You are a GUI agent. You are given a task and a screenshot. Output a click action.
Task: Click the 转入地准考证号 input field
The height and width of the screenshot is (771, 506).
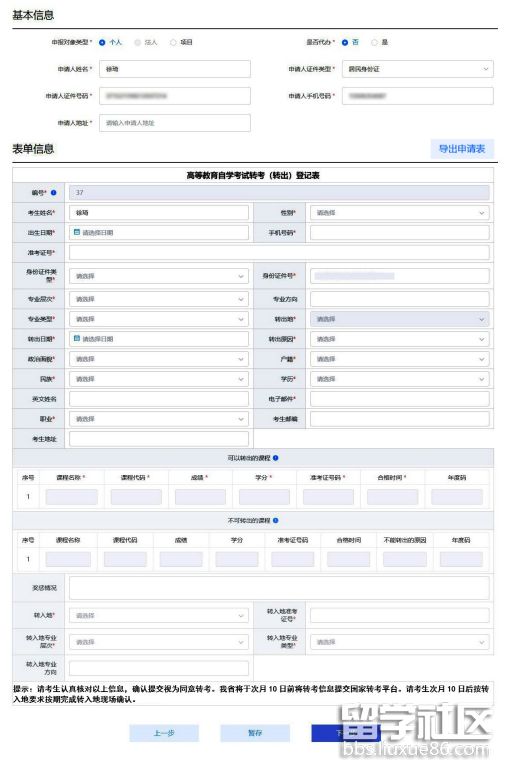(399, 616)
